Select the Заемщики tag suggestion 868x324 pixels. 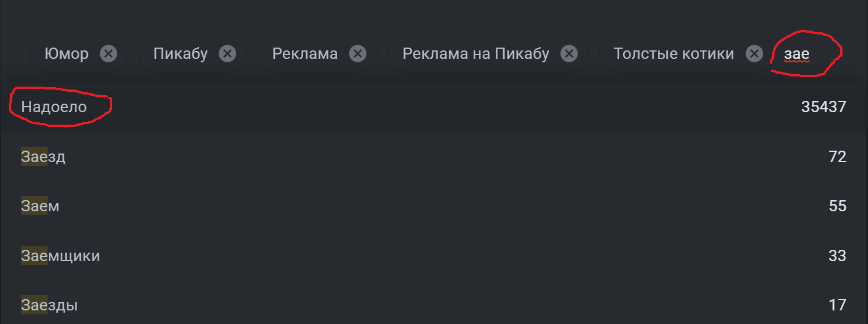61,256
